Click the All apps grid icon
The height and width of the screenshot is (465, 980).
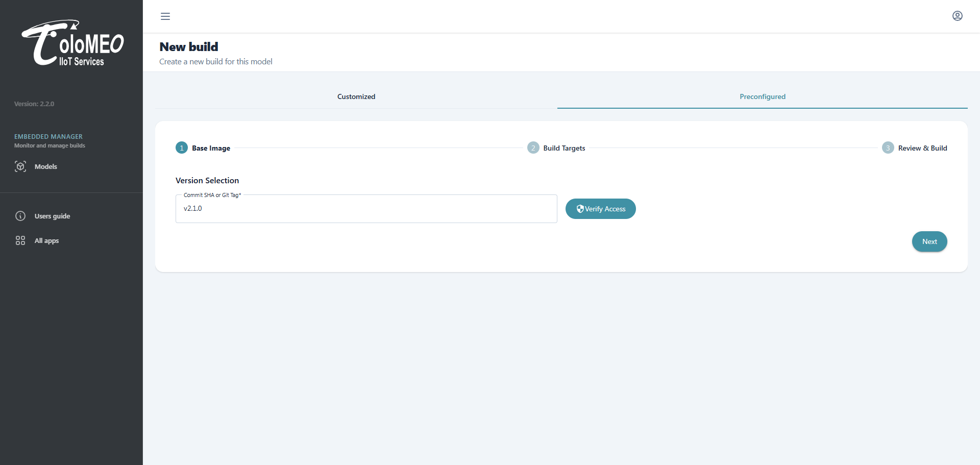[x=20, y=240]
